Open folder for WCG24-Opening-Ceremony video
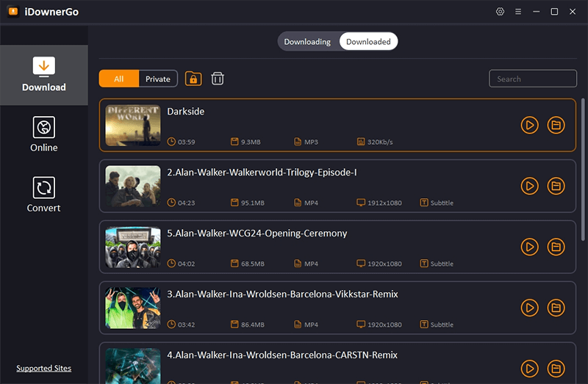Image resolution: width=588 pixels, height=384 pixels. pos(556,247)
